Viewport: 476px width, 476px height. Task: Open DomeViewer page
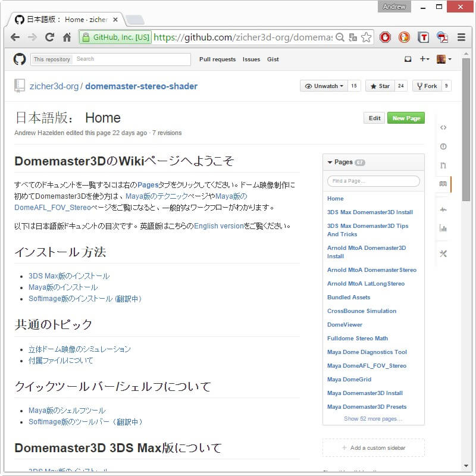click(x=345, y=324)
